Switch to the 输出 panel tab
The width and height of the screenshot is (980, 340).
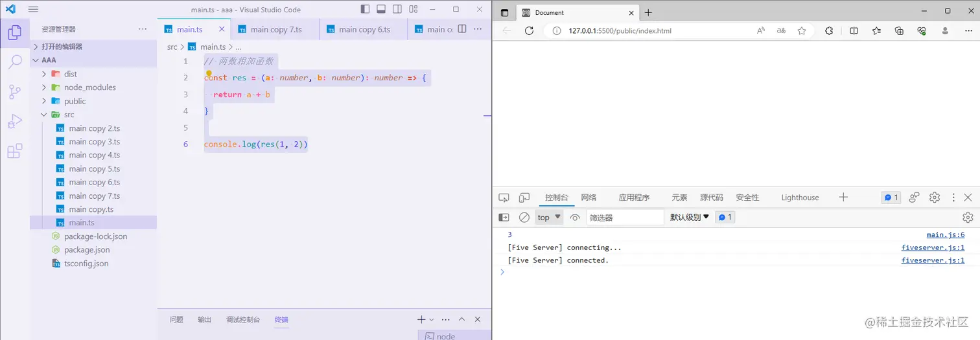click(x=205, y=319)
